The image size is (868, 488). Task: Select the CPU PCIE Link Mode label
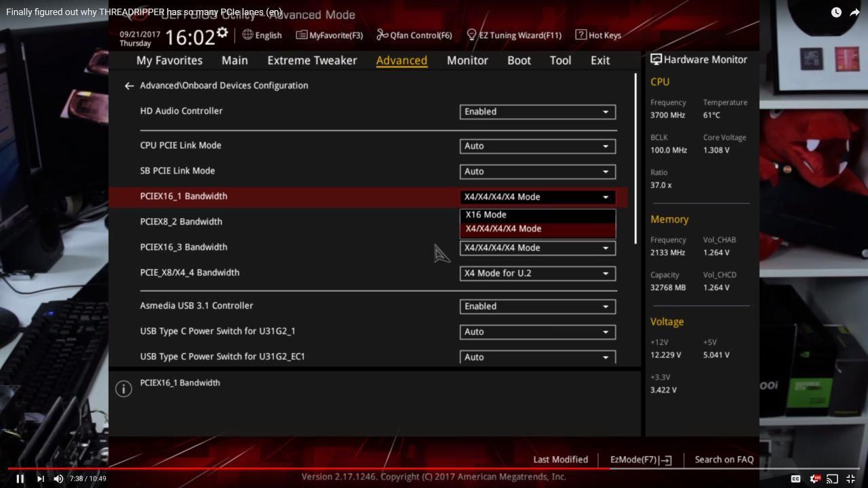180,145
